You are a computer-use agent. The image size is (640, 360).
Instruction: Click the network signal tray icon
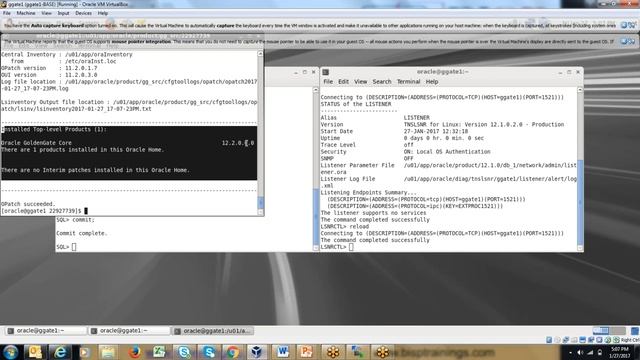pos(590,352)
